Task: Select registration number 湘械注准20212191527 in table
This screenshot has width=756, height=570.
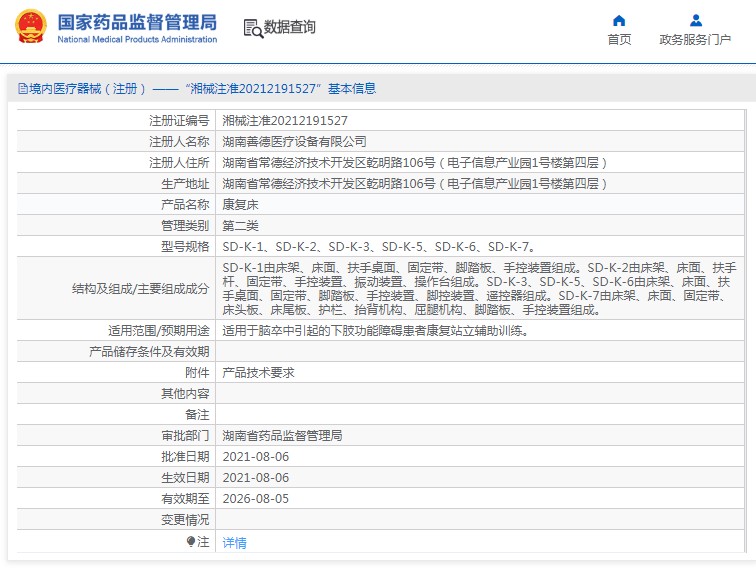Action: pos(285,121)
